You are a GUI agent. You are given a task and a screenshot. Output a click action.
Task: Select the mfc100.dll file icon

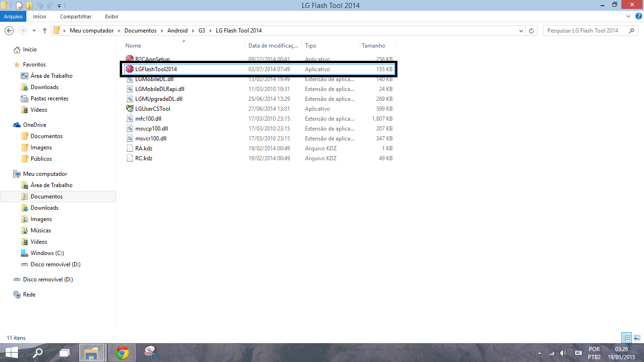coord(131,118)
